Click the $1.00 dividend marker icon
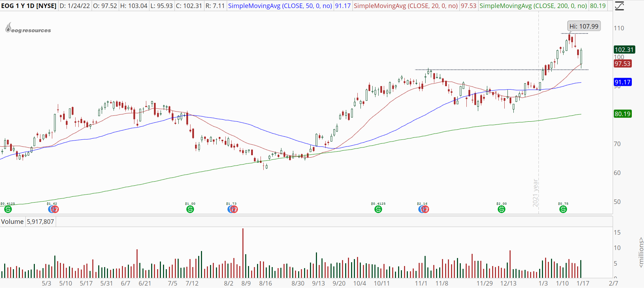 (x=190, y=209)
